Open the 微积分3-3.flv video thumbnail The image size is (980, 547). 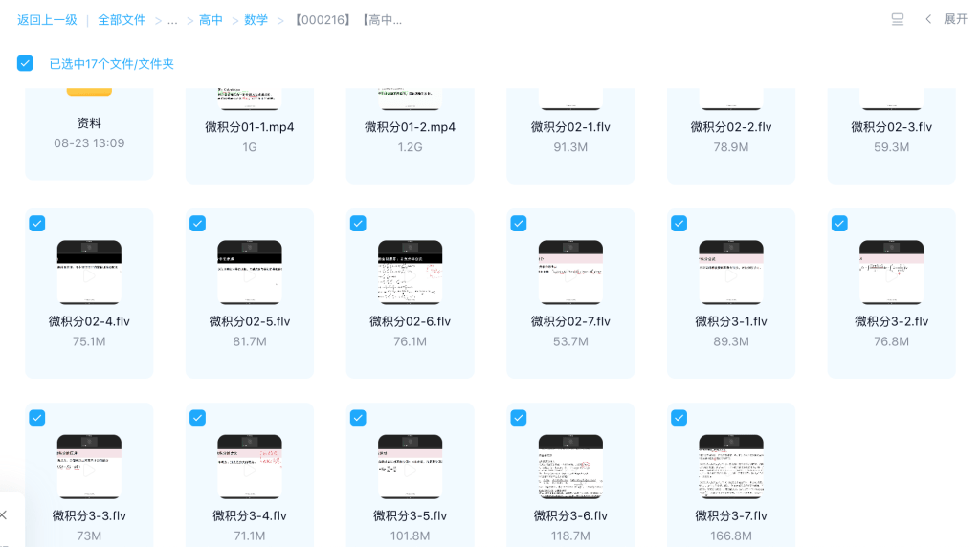point(89,467)
